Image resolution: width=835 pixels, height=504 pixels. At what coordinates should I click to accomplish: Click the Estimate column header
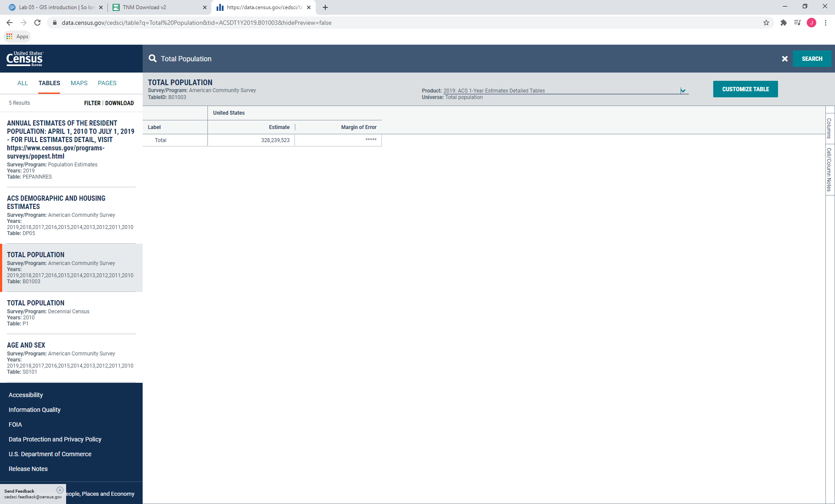(x=251, y=127)
